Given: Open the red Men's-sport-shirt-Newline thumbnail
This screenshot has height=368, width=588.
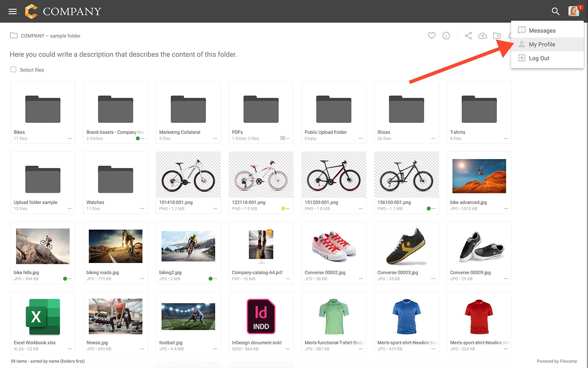Looking at the screenshot, I should (479, 316).
